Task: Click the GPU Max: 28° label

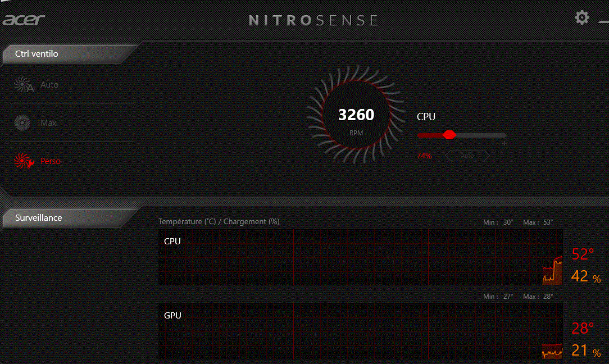Action: 538,297
